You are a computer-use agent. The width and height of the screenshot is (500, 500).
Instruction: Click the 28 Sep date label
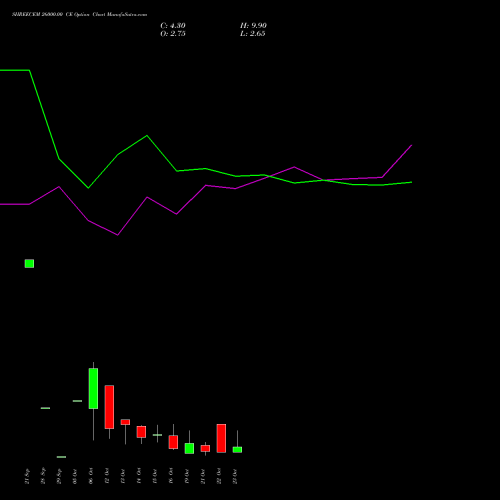(x=43, y=476)
